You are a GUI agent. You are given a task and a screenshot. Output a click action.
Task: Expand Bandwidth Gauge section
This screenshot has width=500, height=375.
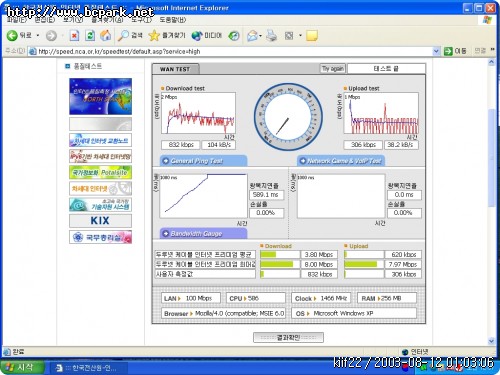[x=203, y=233]
